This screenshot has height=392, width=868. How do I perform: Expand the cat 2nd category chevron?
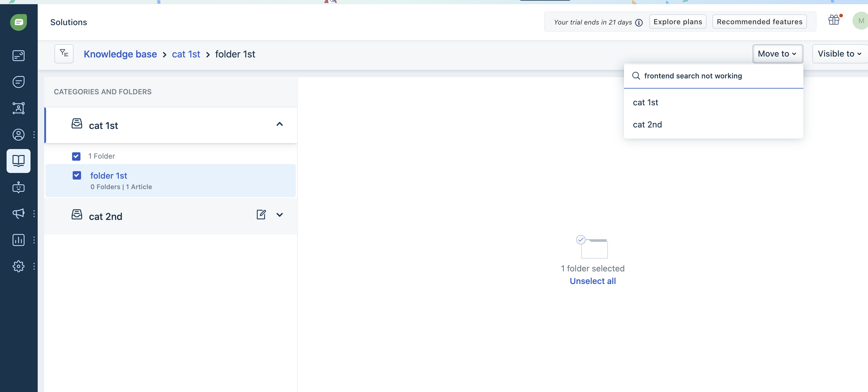[279, 215]
